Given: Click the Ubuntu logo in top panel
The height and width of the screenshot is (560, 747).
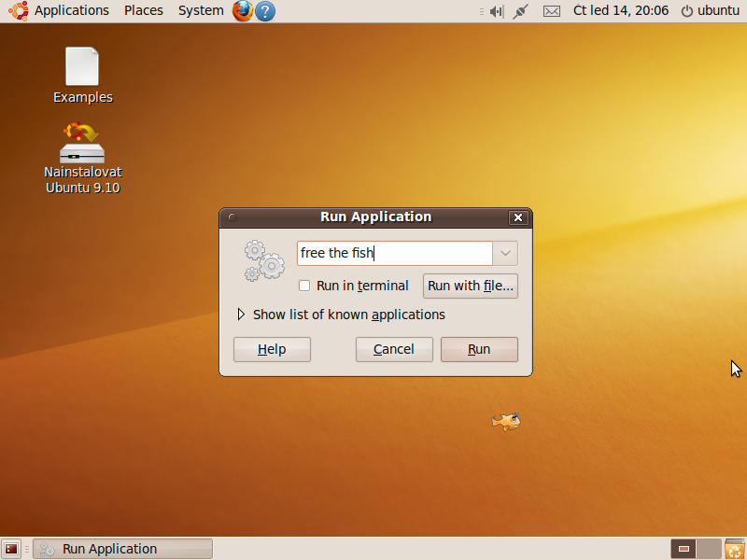Looking at the screenshot, I should tap(19, 10).
